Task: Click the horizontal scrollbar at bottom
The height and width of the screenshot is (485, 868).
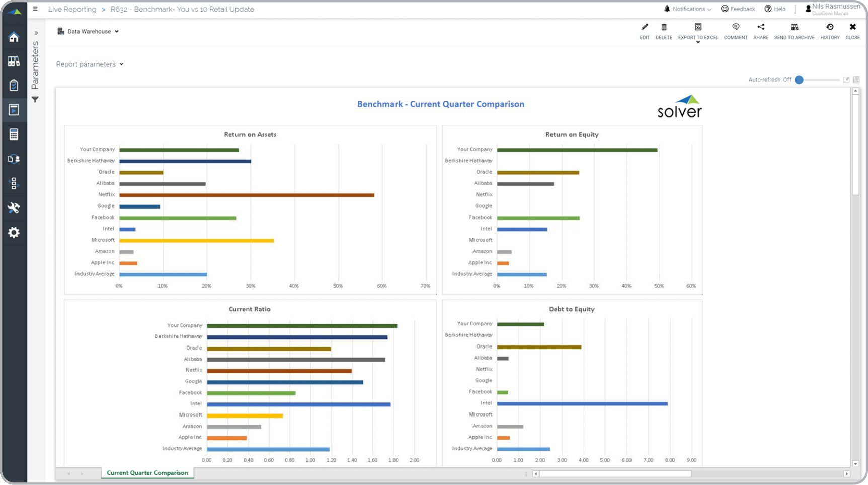Action: [x=615, y=474]
